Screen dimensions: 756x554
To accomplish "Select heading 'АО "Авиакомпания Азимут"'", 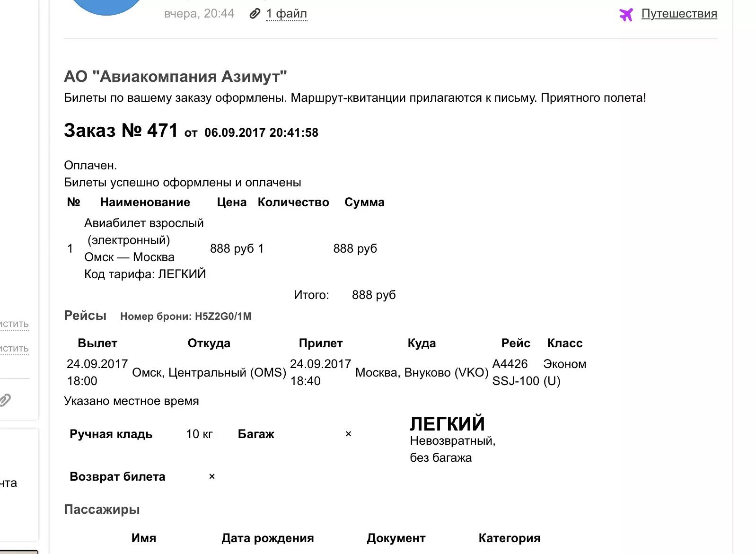I will pyautogui.click(x=176, y=77).
